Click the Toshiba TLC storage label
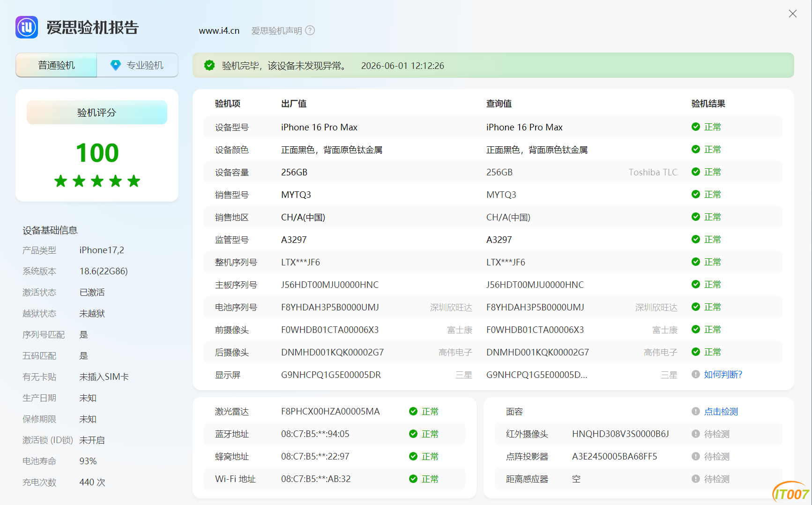The height and width of the screenshot is (505, 812). (653, 172)
